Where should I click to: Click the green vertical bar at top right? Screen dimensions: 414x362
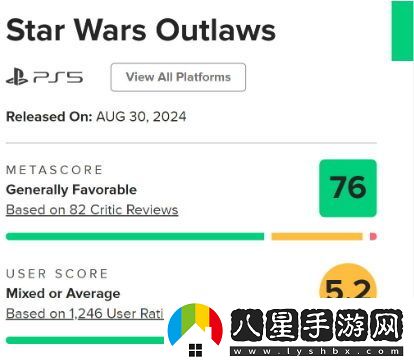click(x=403, y=31)
